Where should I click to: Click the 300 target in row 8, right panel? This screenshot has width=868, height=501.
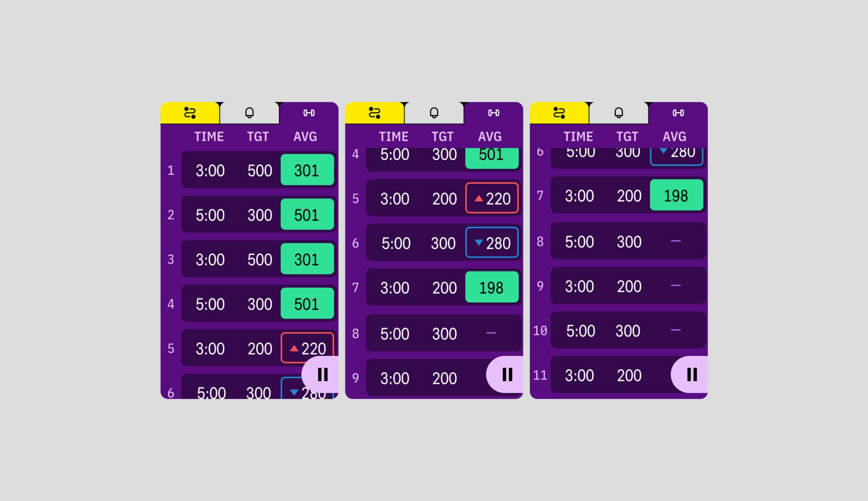coord(629,242)
